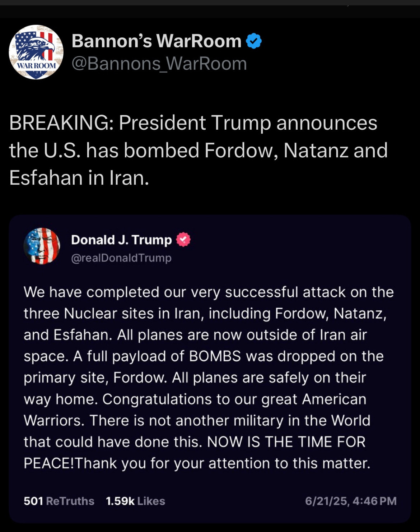
Task: Open the quoted Trump post body text
Action: pos(209,378)
